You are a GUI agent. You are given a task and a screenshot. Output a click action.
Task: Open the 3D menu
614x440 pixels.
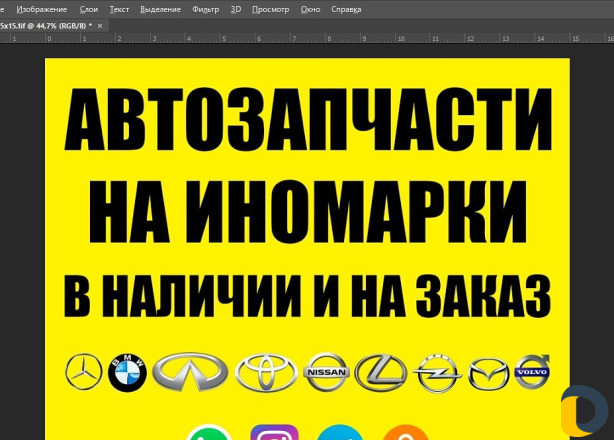(236, 9)
